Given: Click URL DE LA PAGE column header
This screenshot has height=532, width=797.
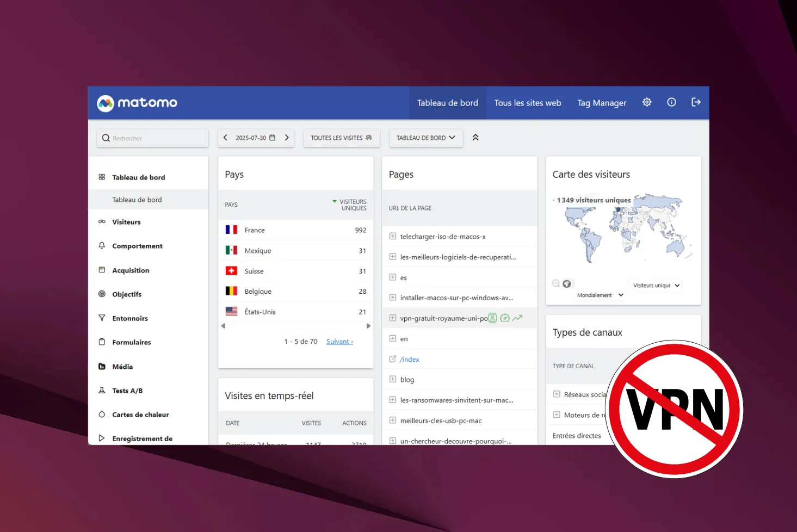Looking at the screenshot, I should pos(410,208).
